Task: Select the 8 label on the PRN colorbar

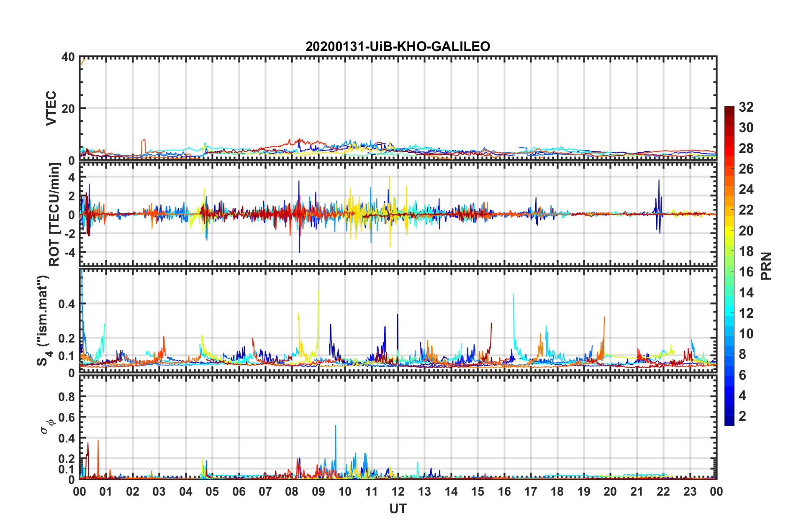Action: (x=742, y=354)
